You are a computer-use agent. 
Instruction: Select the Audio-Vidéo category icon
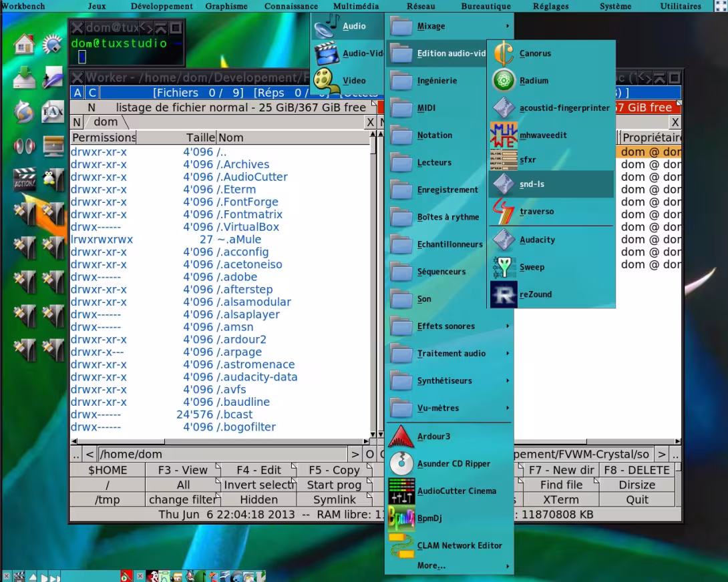point(327,54)
